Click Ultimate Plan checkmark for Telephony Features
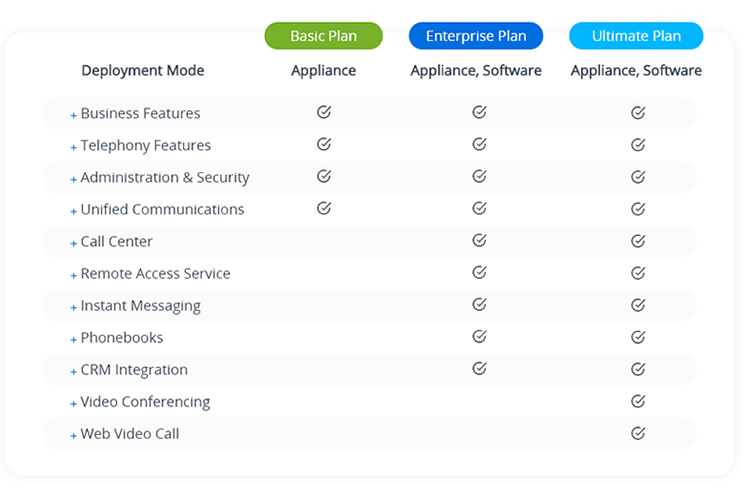This screenshot has width=750, height=500. (638, 144)
